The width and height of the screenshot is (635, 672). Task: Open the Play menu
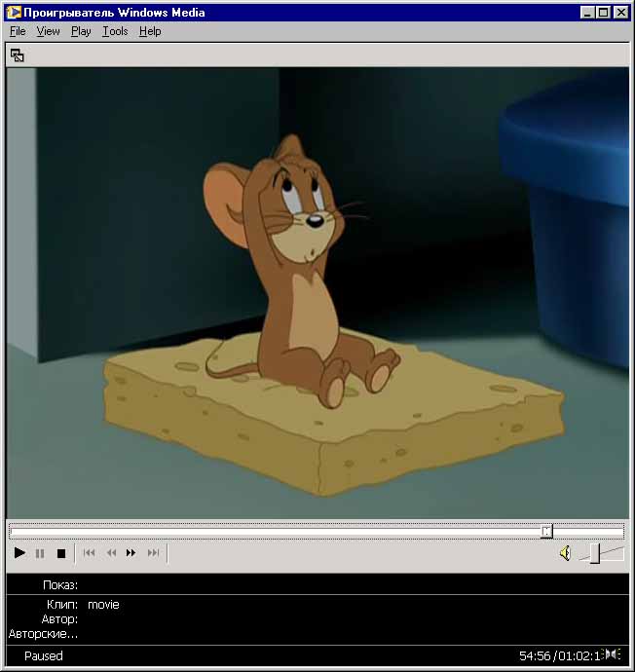click(x=81, y=31)
